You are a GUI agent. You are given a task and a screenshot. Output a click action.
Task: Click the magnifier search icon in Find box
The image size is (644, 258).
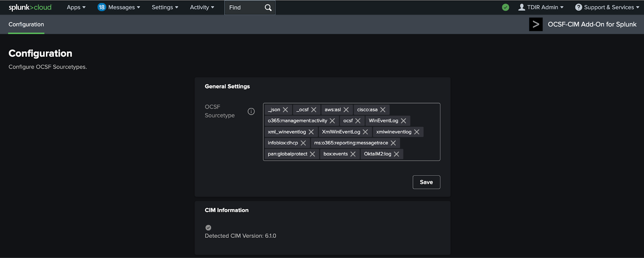click(268, 8)
